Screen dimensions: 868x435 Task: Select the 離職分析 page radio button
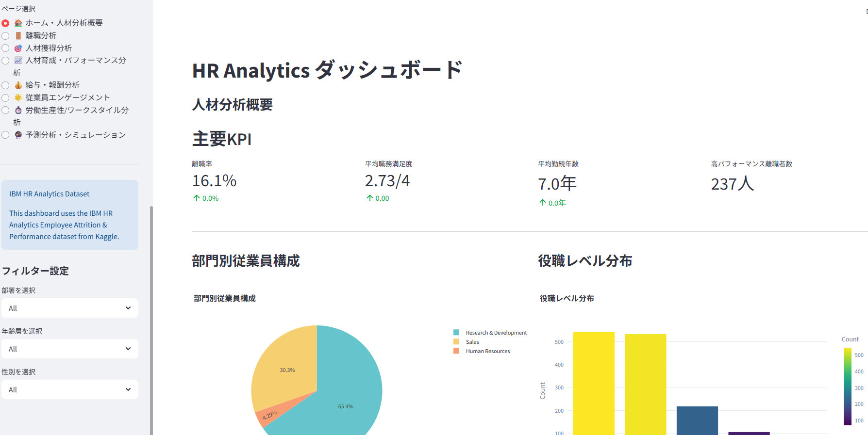point(5,36)
